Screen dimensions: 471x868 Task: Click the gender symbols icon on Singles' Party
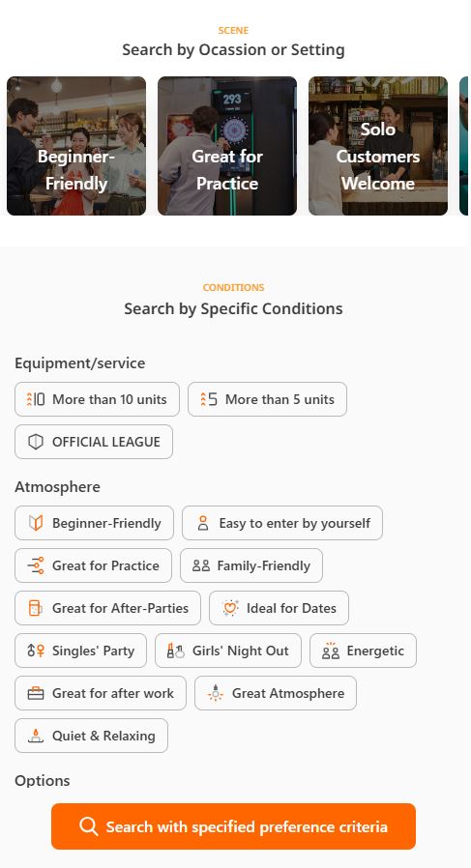(36, 651)
